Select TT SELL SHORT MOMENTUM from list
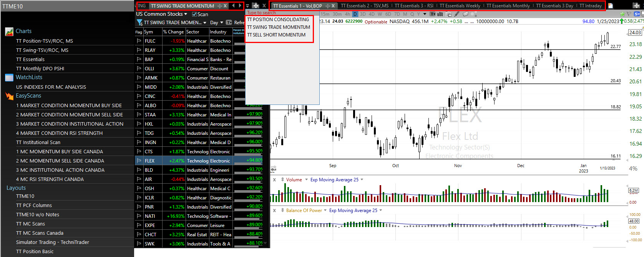644x257 pixels. pos(276,35)
